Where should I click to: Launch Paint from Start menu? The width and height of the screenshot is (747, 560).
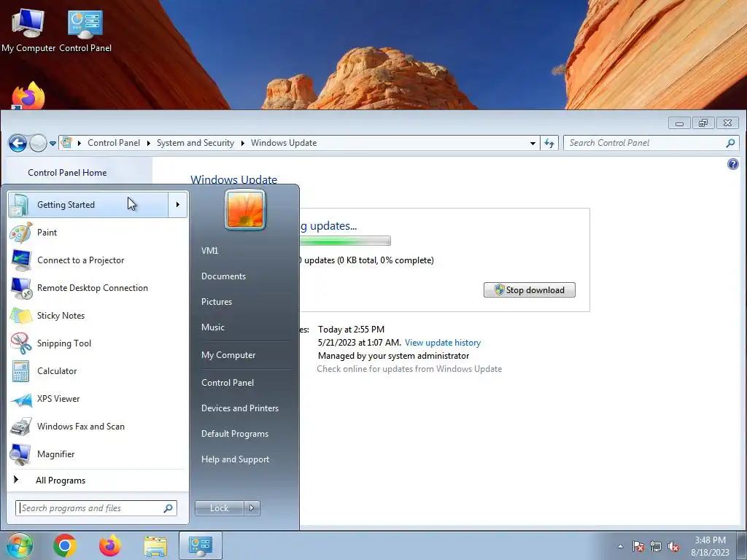tap(97, 233)
